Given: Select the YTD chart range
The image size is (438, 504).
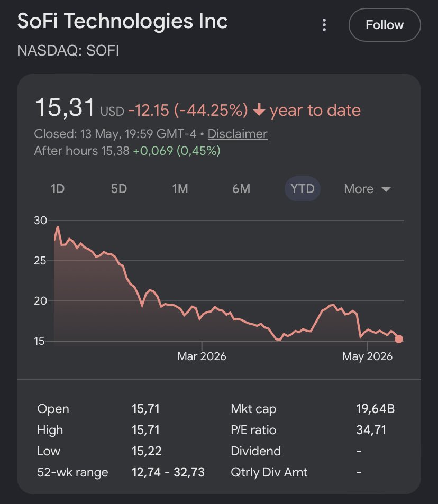Looking at the screenshot, I should (302, 189).
